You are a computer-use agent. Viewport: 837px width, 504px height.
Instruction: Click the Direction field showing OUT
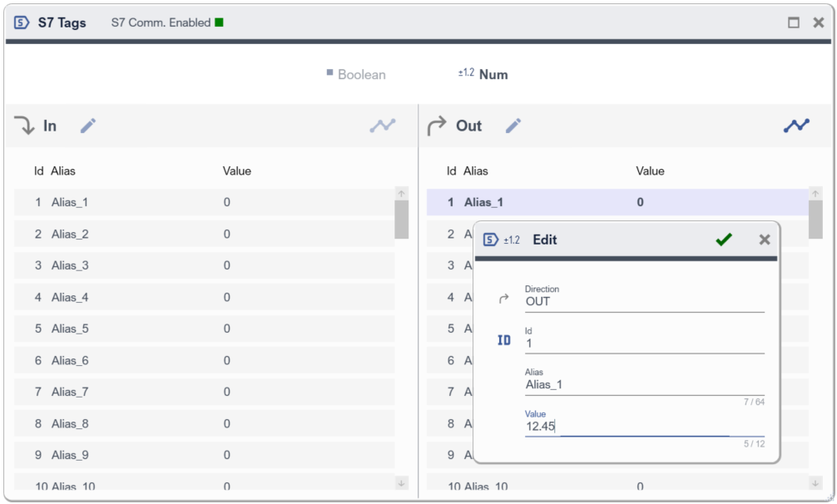click(x=643, y=302)
